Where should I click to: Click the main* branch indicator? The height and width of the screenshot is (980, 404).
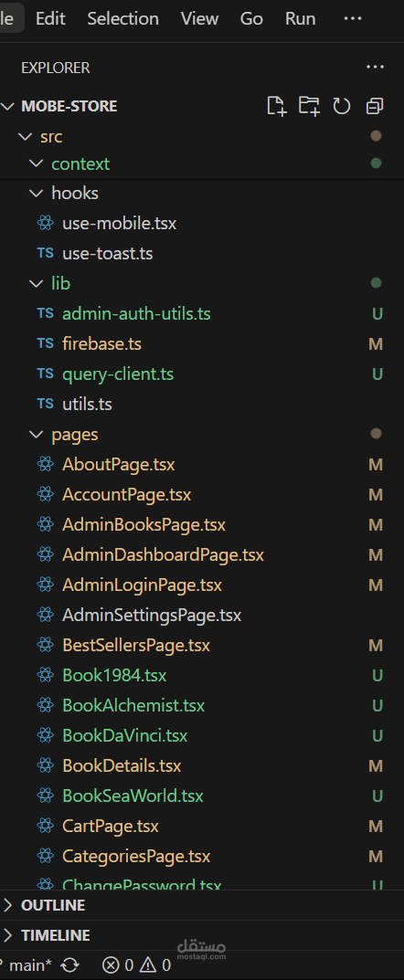[x=28, y=965]
